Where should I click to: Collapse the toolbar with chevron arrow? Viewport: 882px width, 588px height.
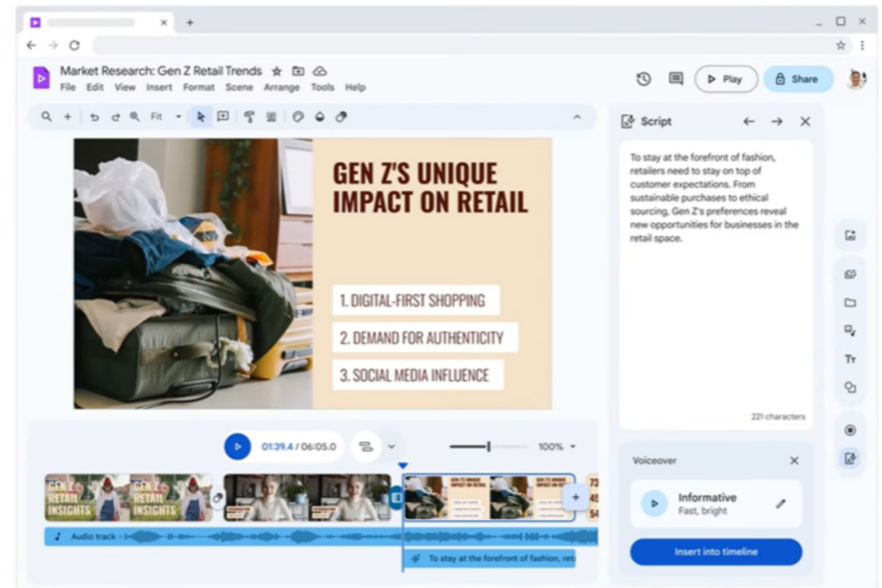tap(577, 117)
